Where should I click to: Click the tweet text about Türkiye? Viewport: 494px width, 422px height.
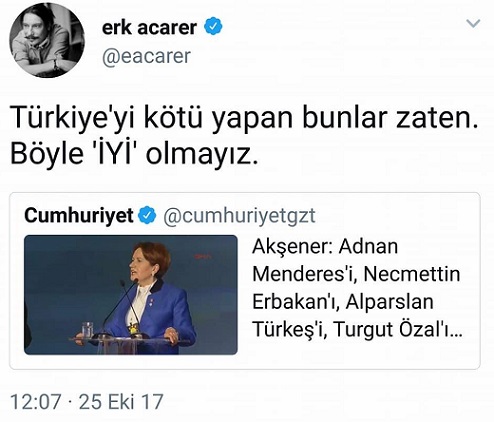[x=244, y=136]
